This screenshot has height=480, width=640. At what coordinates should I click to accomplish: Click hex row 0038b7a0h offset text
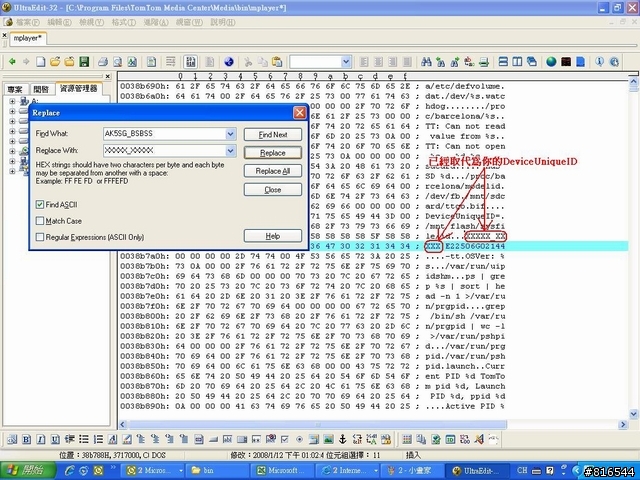tap(144, 256)
